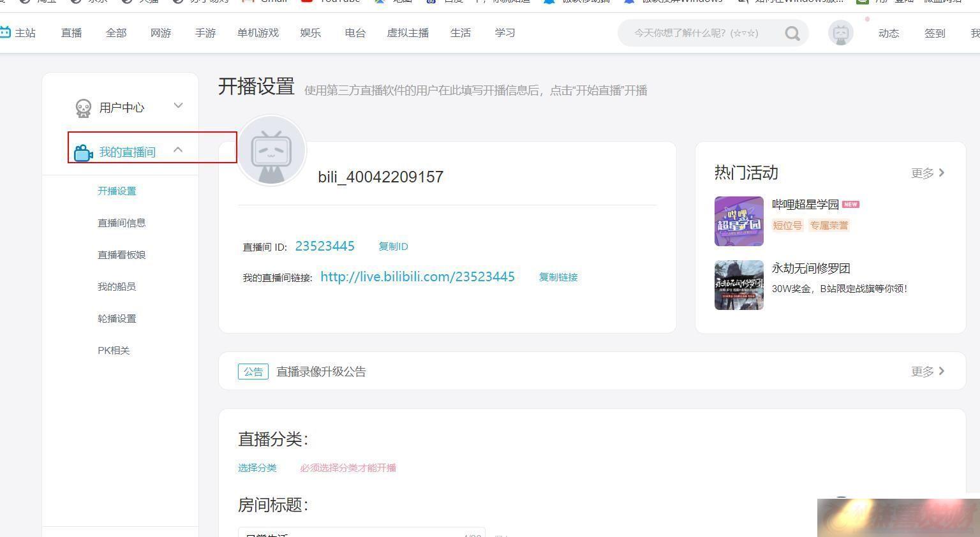Open the 全部 navigation item
980x537 pixels.
116,33
